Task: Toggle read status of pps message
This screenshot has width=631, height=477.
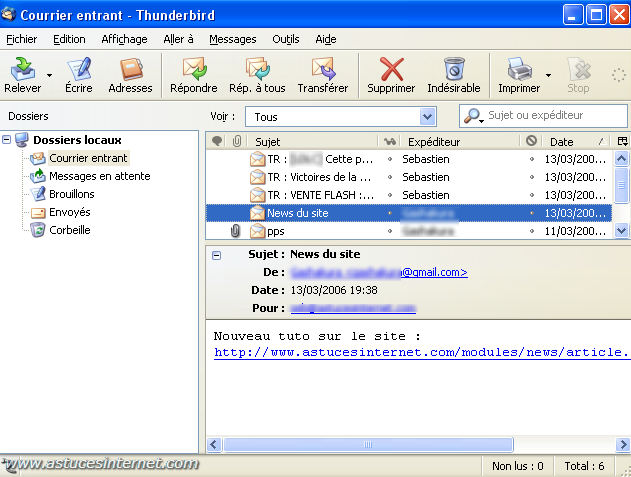Action: pos(390,231)
